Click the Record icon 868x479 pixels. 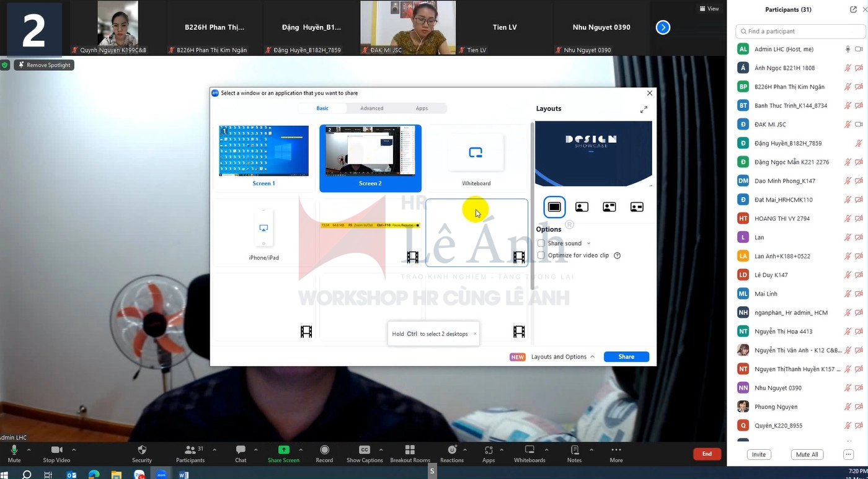[324, 450]
